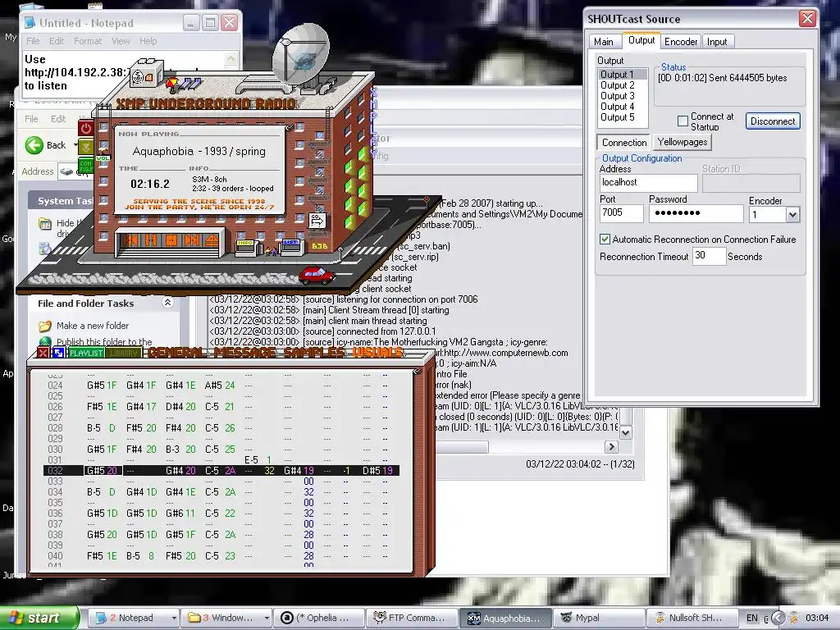Open XMPlay green CONFIG button
Image resolution: width=840 pixels, height=630 pixels.
pos(85,165)
